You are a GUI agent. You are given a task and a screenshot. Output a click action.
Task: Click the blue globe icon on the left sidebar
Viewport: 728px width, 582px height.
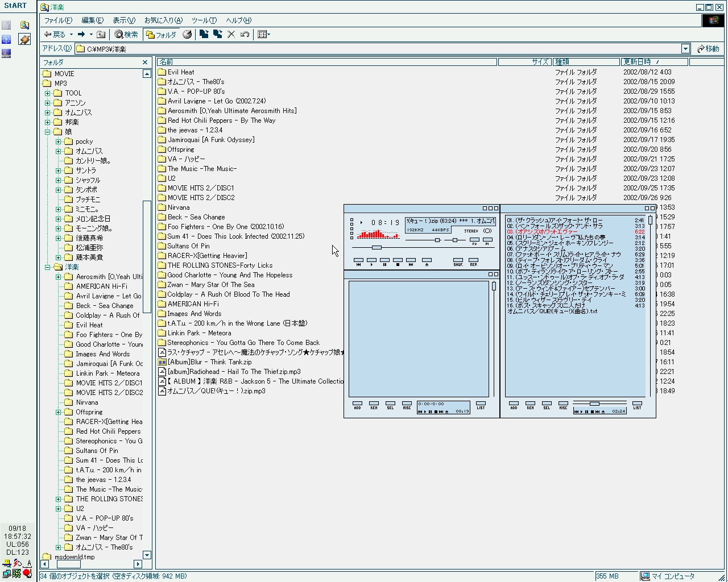(6, 39)
